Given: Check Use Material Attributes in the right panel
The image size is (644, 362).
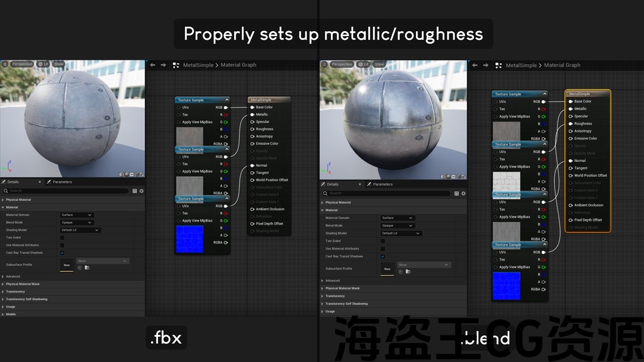Looking at the screenshot, I should [383, 248].
